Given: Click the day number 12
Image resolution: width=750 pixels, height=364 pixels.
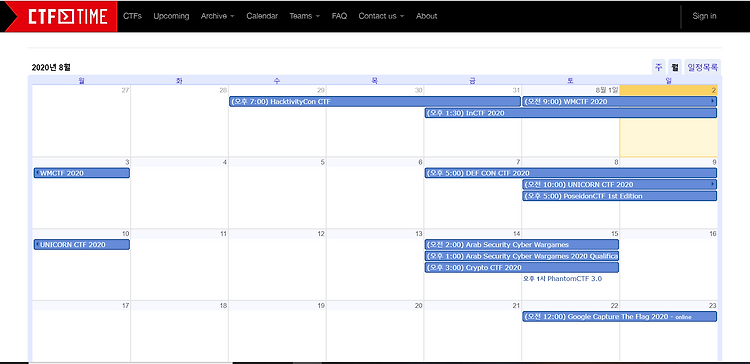Looking at the screenshot, I should tap(321, 234).
